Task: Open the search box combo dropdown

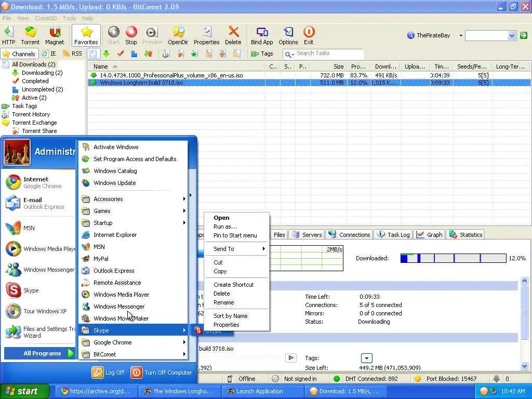Action: [x=512, y=35]
